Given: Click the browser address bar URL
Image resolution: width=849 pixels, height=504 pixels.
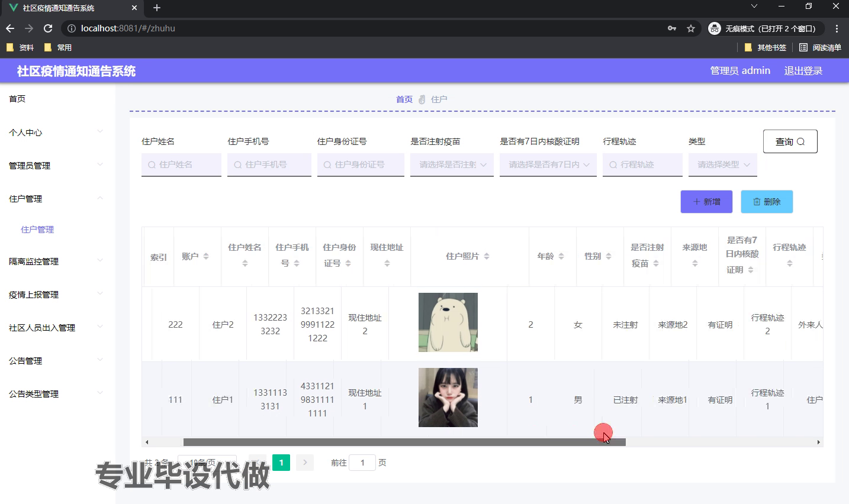Looking at the screenshot, I should click(x=128, y=28).
